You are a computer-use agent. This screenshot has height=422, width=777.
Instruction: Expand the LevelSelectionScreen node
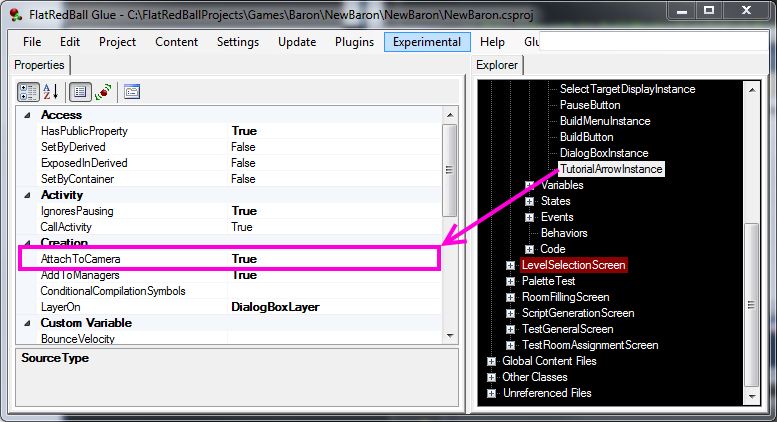pos(511,265)
